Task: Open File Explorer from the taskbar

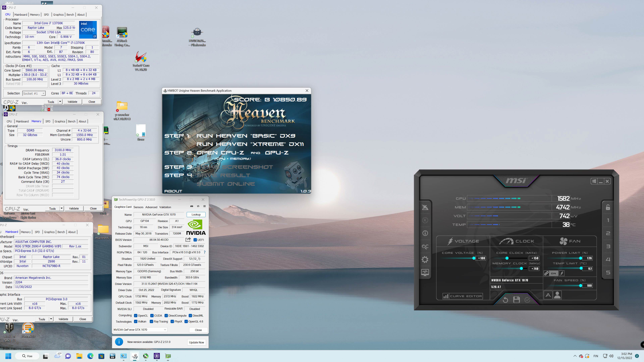Action: point(79,356)
